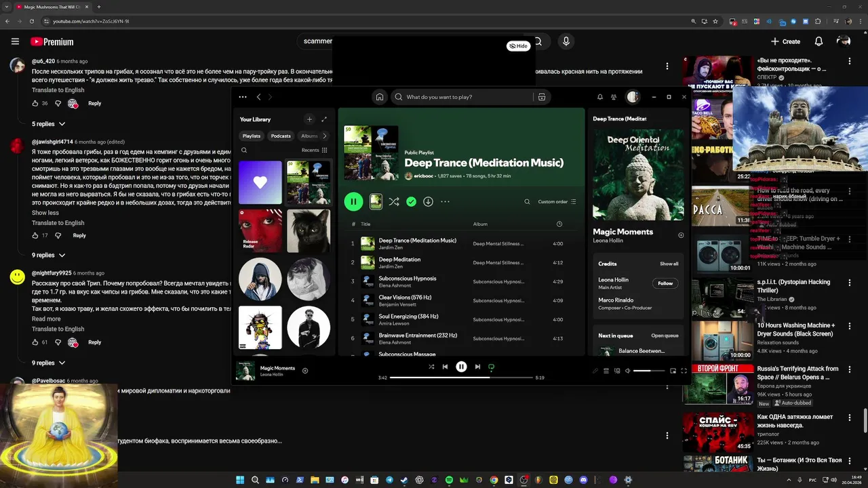Expand 9 replies under @jawishgirl4714 comment
Screen dimensions: 868x488
[x=48, y=256]
